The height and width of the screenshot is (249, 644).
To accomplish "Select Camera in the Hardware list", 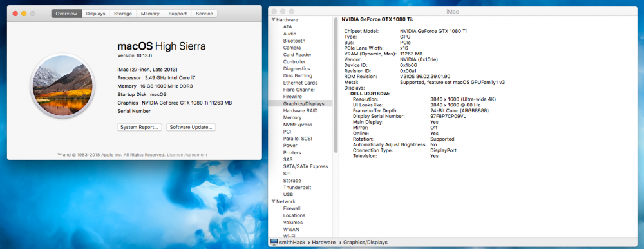I will tap(292, 48).
